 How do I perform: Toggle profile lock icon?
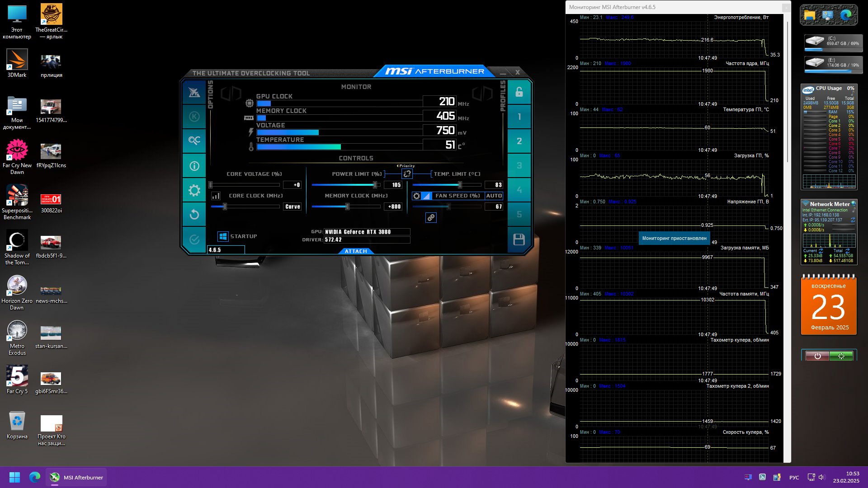[519, 92]
